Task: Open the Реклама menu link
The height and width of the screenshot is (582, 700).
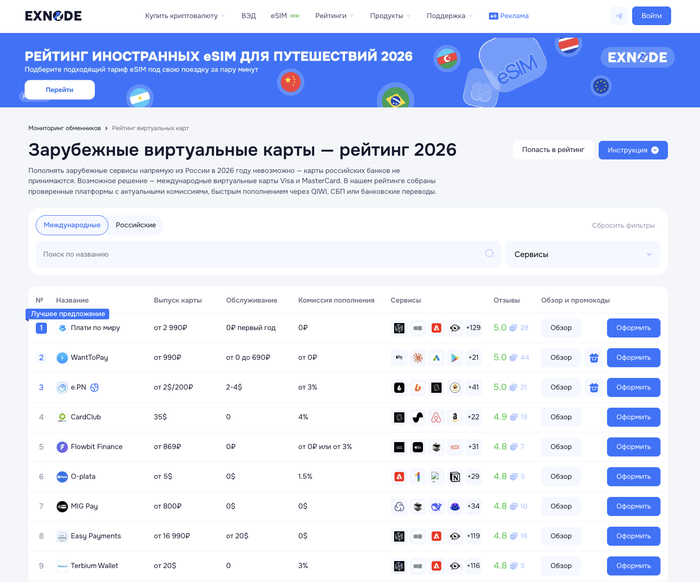Action: (514, 16)
